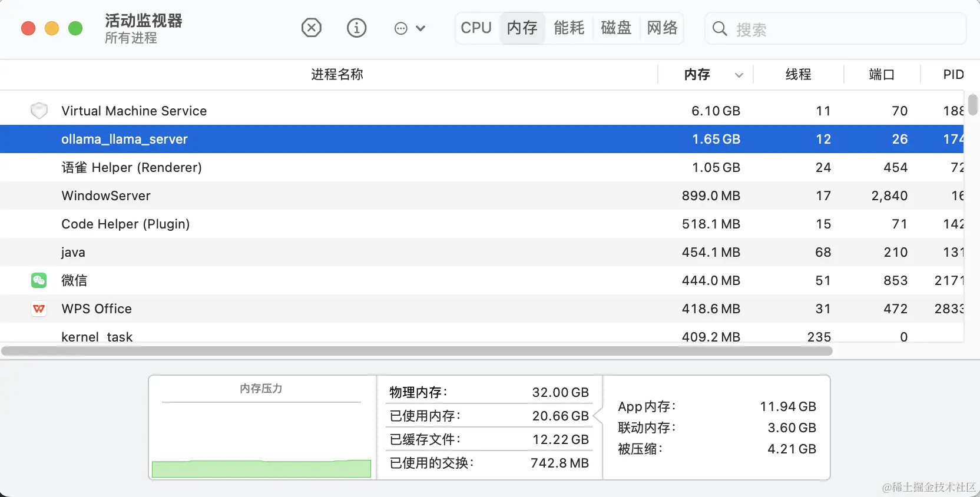This screenshot has width=980, height=497.
Task: Click the ellipsis more-options icon
Action: pyautogui.click(x=400, y=28)
